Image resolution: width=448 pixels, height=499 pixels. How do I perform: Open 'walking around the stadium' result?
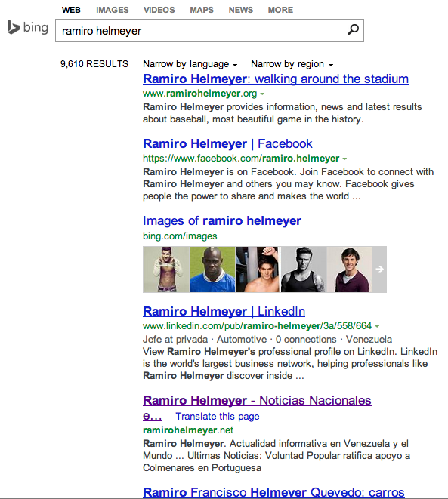point(276,79)
